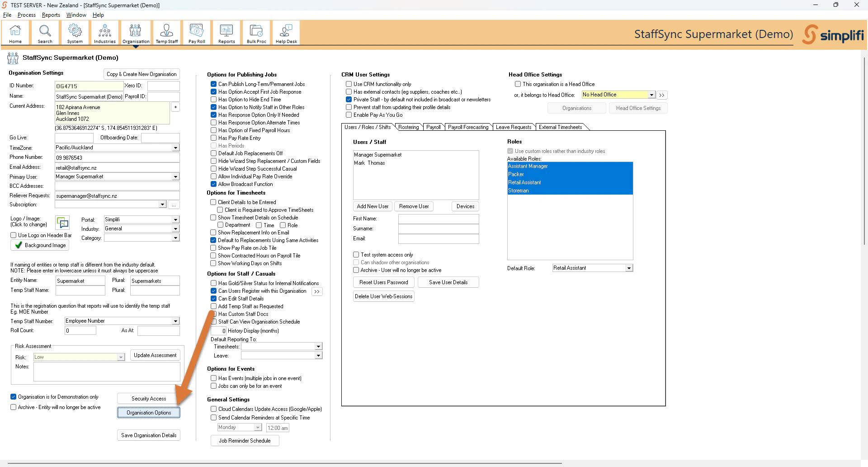The width and height of the screenshot is (868, 467).
Task: Click the logo image to change it
Action: coord(62,222)
